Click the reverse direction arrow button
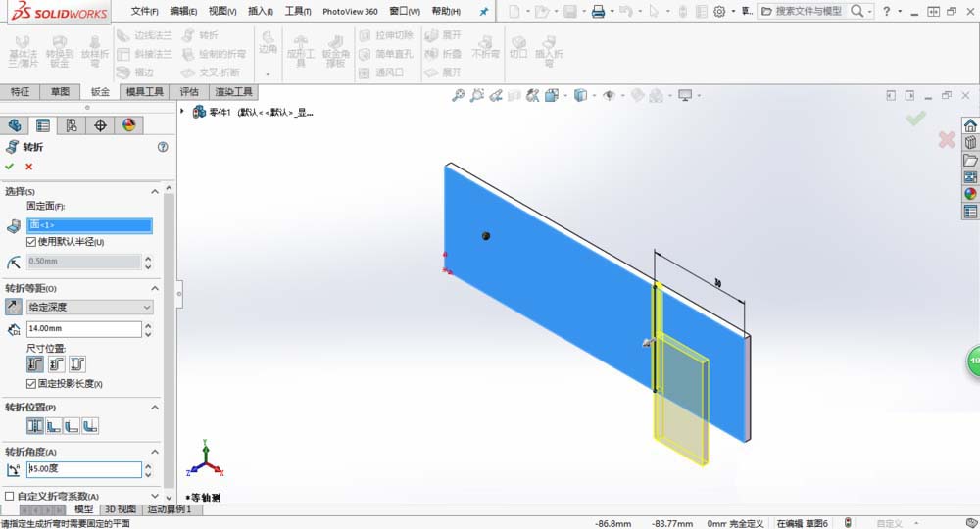 13,307
